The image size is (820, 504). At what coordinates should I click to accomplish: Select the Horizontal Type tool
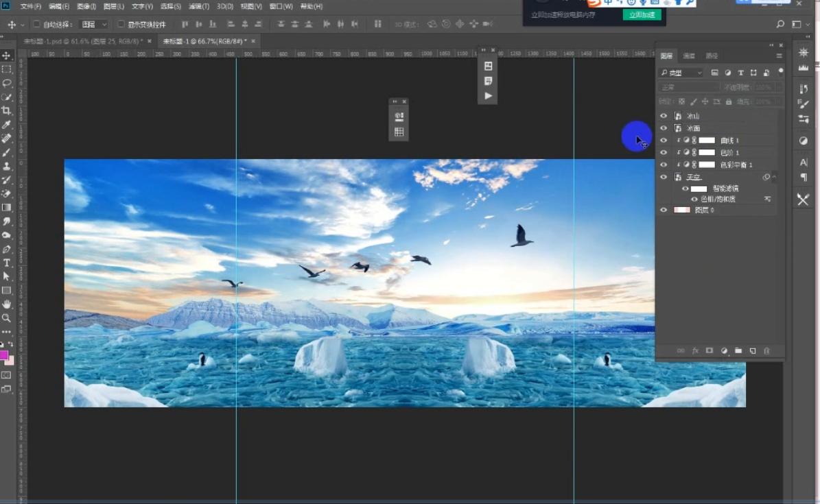click(7, 263)
